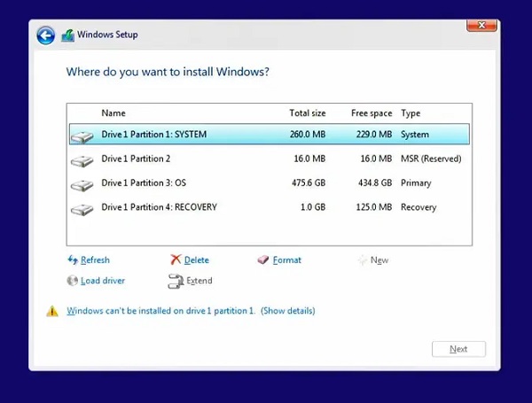This screenshot has width=532, height=403.
Task: Delete the selected partition
Action: [197, 260]
